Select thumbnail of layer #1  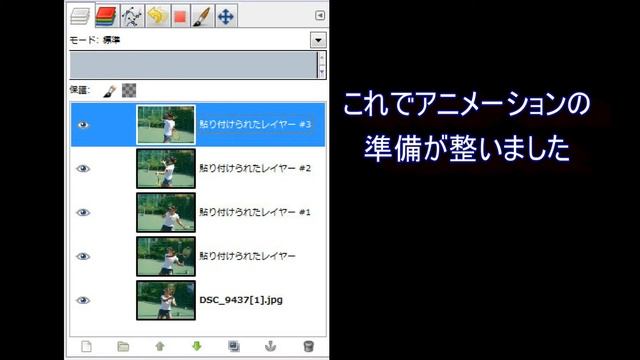[x=166, y=213]
